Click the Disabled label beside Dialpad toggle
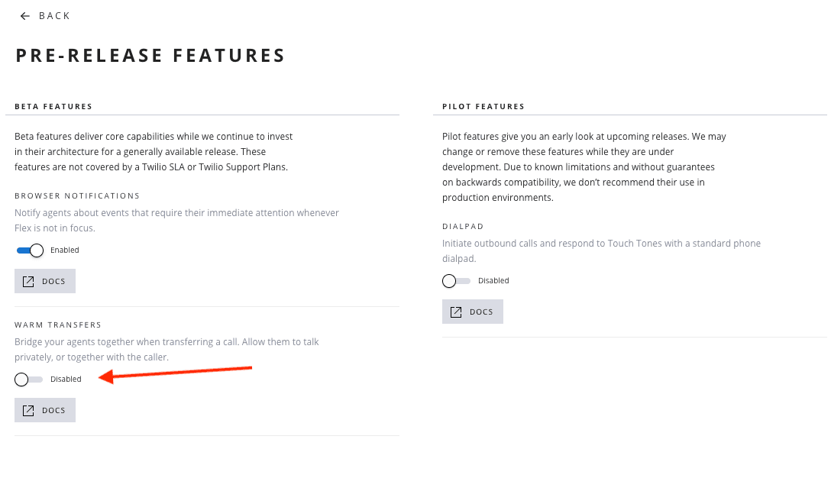The height and width of the screenshot is (504, 831). point(493,281)
